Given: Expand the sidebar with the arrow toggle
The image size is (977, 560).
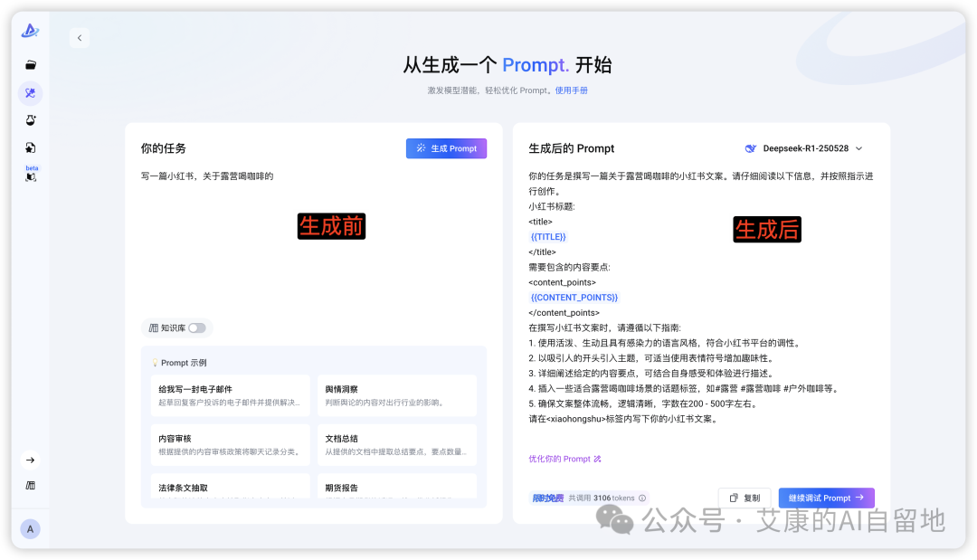Looking at the screenshot, I should point(30,460).
